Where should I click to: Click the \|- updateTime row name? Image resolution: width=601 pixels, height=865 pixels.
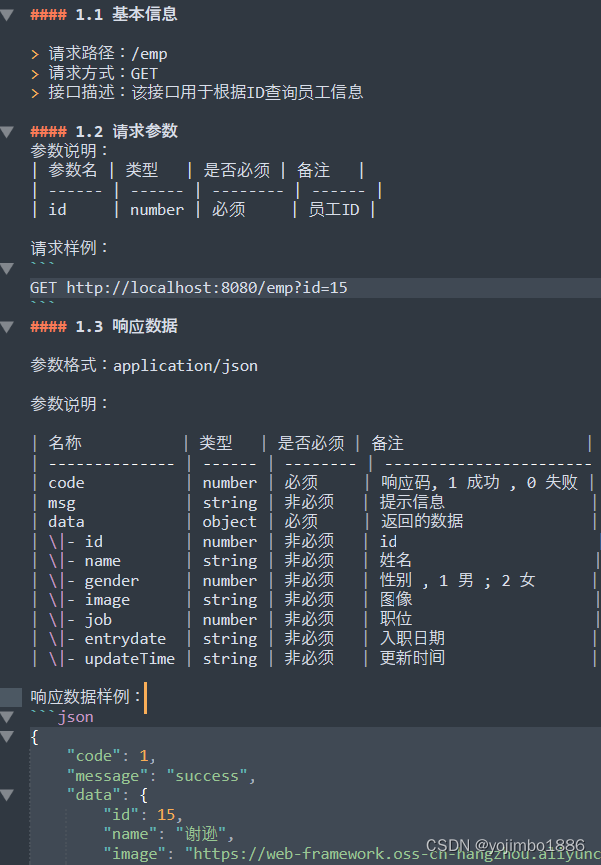111,658
